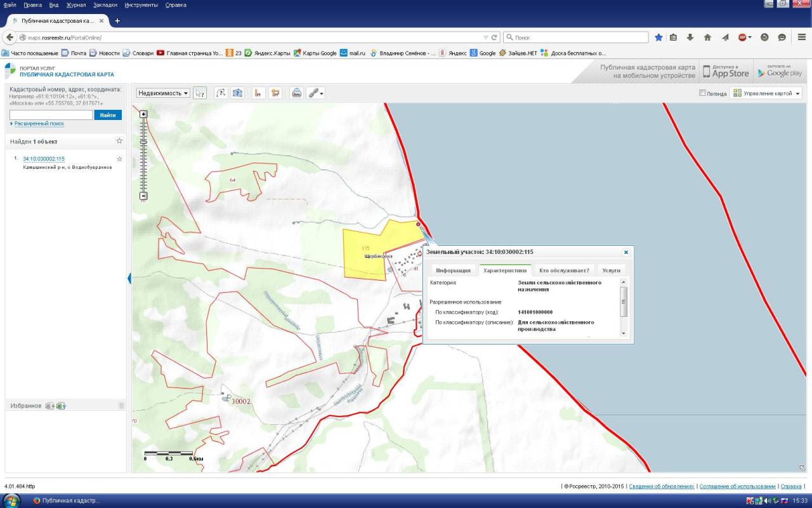Click the parcel plan toolbar icon
812x508 pixels.
(275, 93)
